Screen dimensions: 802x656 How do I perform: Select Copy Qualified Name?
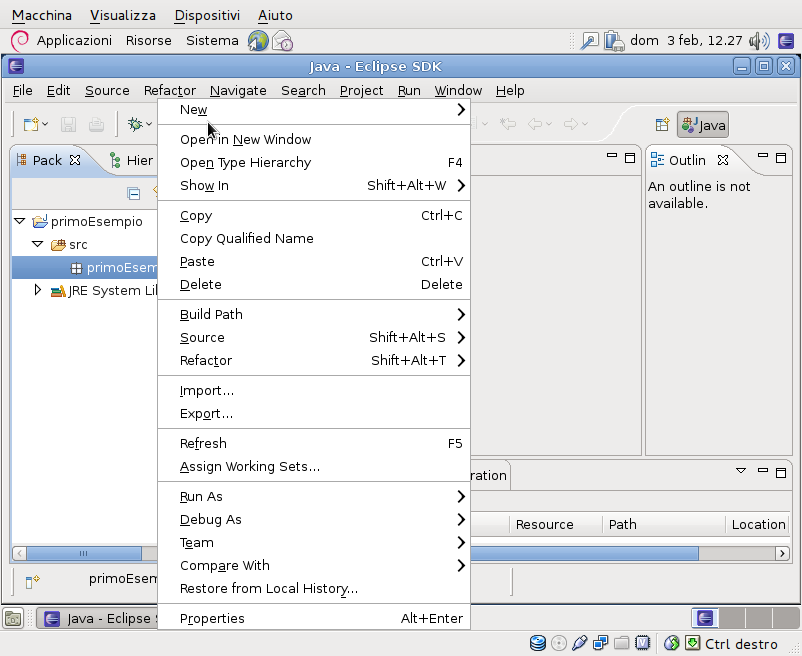pyautogui.click(x=314, y=239)
